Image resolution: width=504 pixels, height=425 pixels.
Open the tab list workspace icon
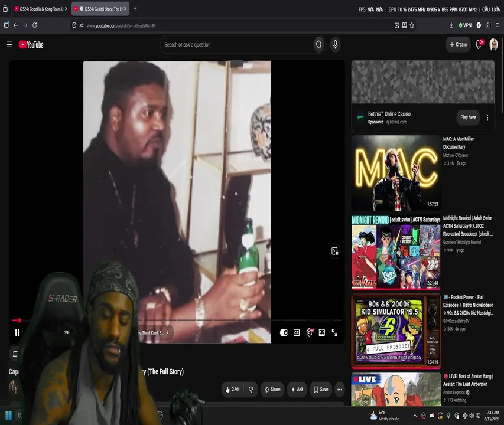[x=5, y=9]
